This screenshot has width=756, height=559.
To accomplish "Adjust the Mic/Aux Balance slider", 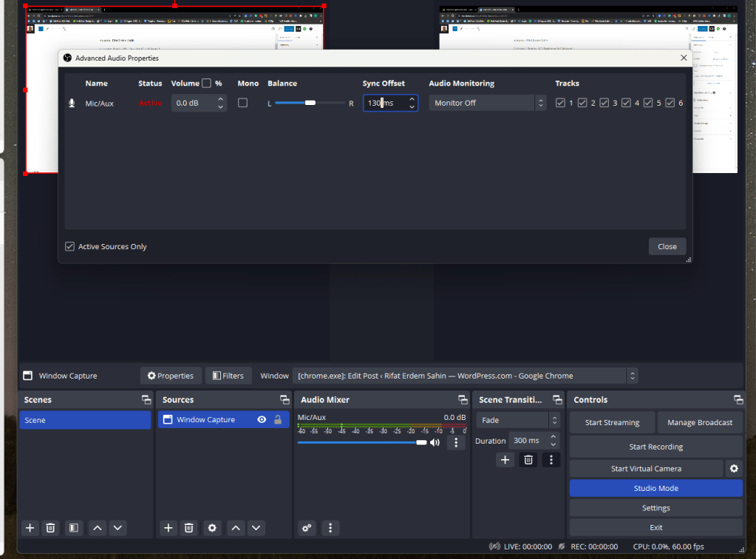I will pyautogui.click(x=310, y=103).
